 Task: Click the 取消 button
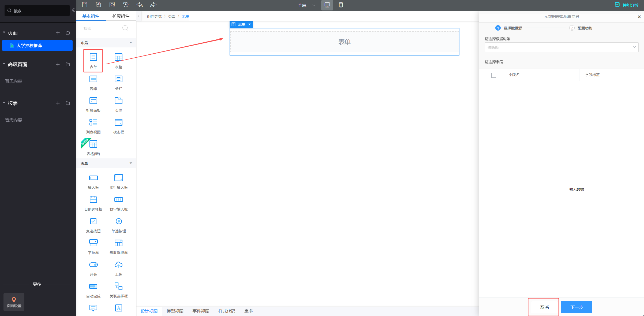pos(544,307)
